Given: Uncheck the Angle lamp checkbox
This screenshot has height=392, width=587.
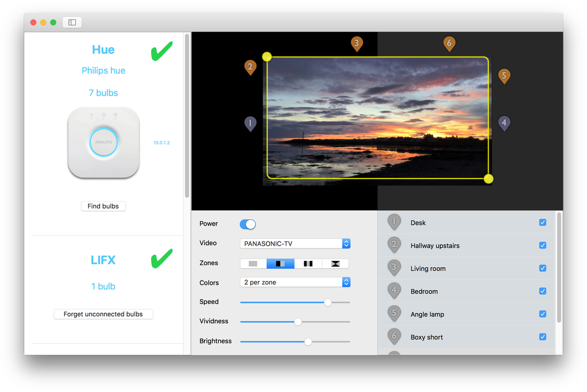Looking at the screenshot, I should click(x=543, y=314).
